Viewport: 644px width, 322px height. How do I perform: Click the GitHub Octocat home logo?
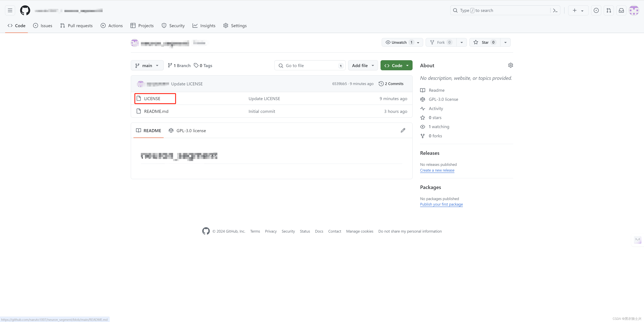coord(25,11)
